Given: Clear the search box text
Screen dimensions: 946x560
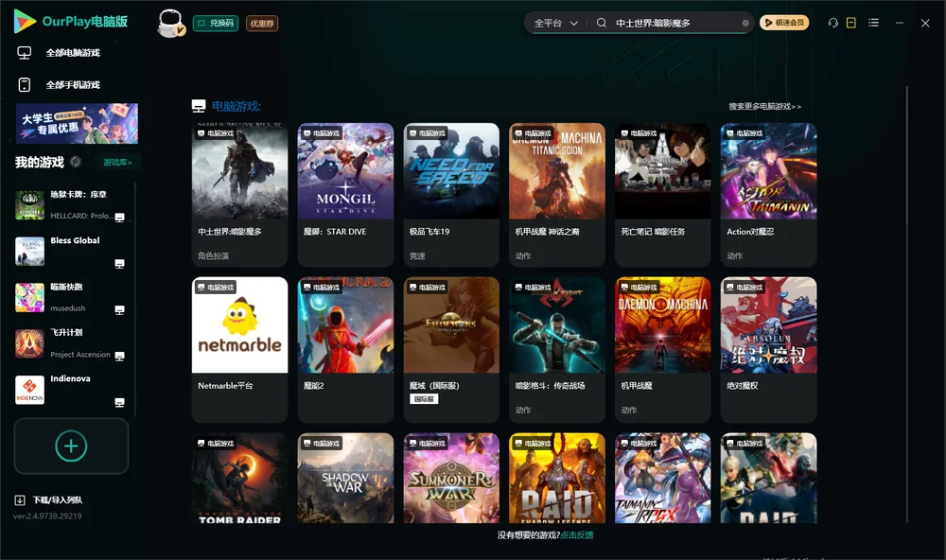Looking at the screenshot, I should coord(745,23).
